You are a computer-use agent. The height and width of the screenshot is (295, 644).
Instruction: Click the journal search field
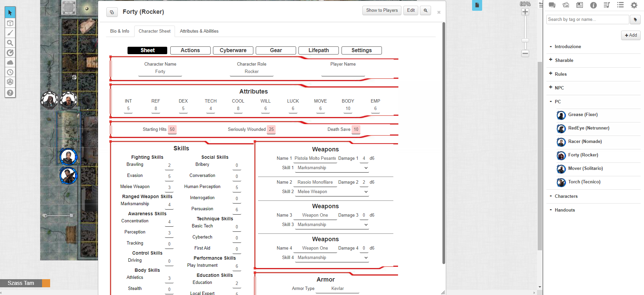(x=587, y=20)
